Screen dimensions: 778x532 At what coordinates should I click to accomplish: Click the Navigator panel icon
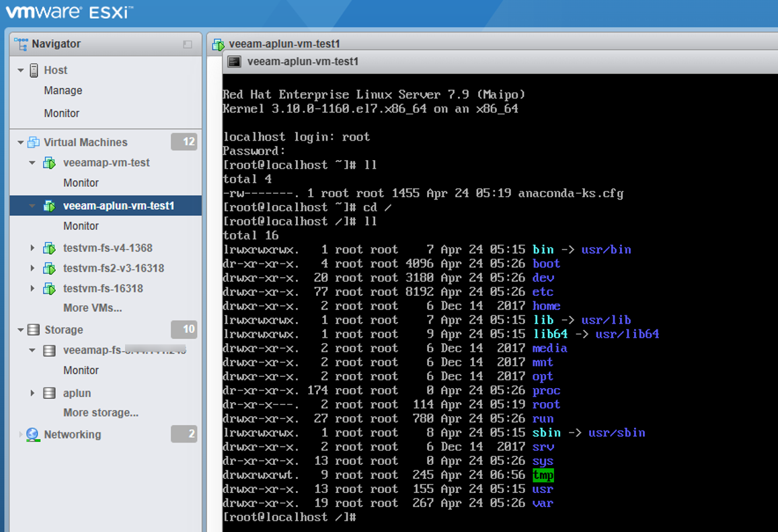point(22,44)
